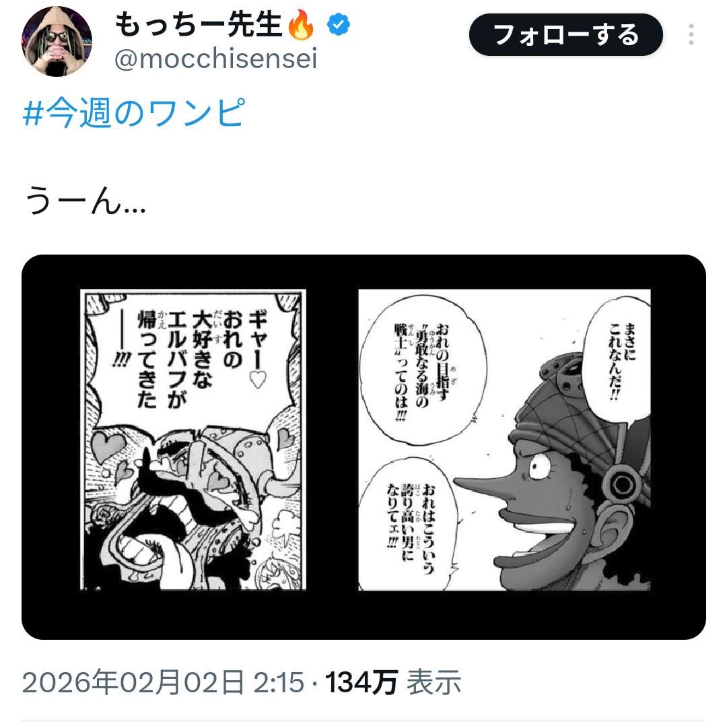Screen dimensions: 727x728
Task: Click the blue verified badge
Action: (x=339, y=25)
